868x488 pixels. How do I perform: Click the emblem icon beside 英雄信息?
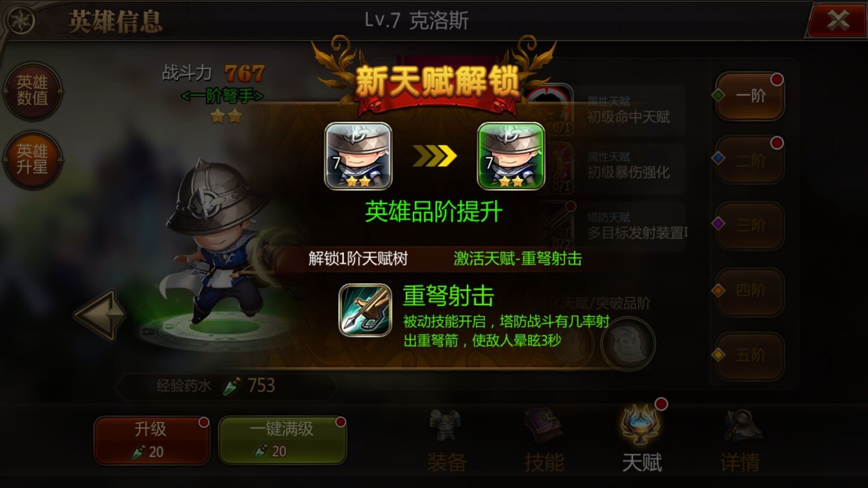20,21
